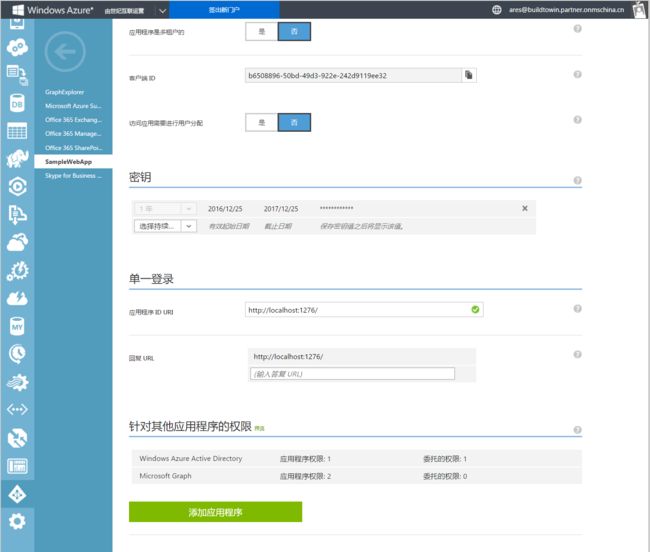Open the Automation gear-lightning icon
Viewport: 650px width, 552px height.
(17, 271)
